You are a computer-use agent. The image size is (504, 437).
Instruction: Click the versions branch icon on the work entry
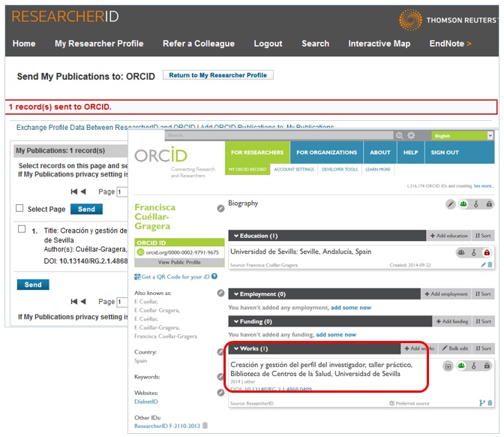click(x=481, y=402)
